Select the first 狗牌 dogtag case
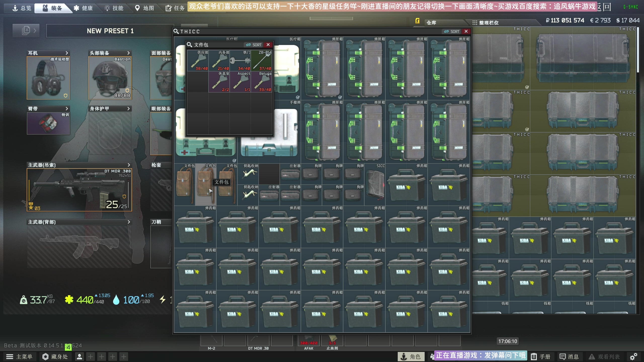The width and height of the screenshot is (644, 362). point(311,174)
